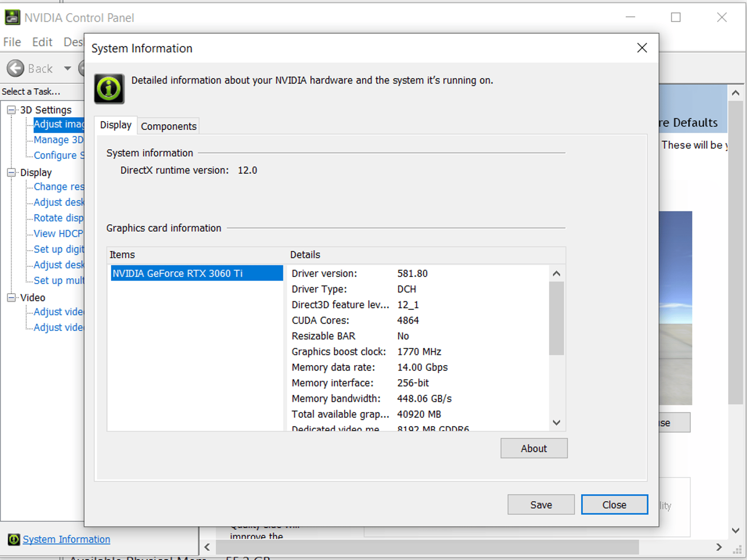Collapse the 3D Settings tree node
The width and height of the screenshot is (747, 560).
tap(12, 110)
